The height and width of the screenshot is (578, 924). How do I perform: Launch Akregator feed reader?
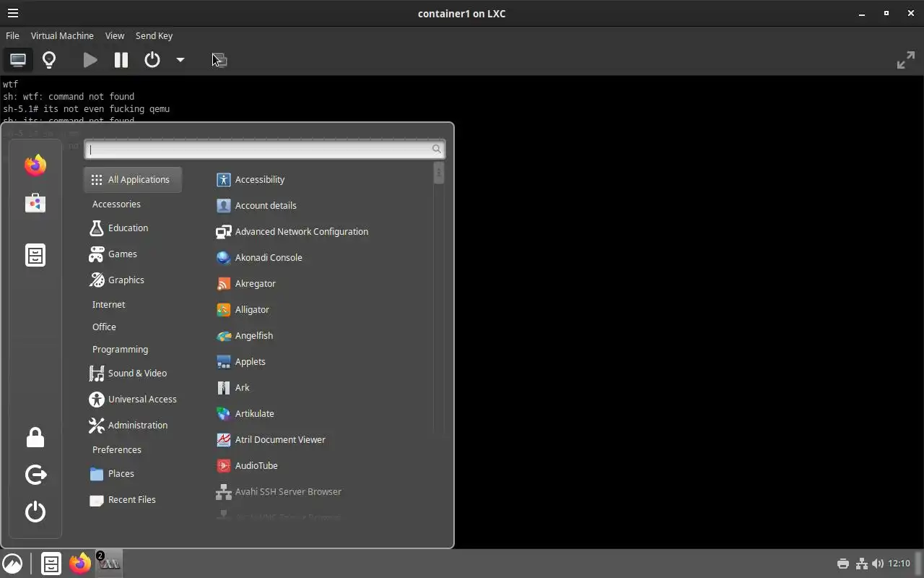(246, 283)
